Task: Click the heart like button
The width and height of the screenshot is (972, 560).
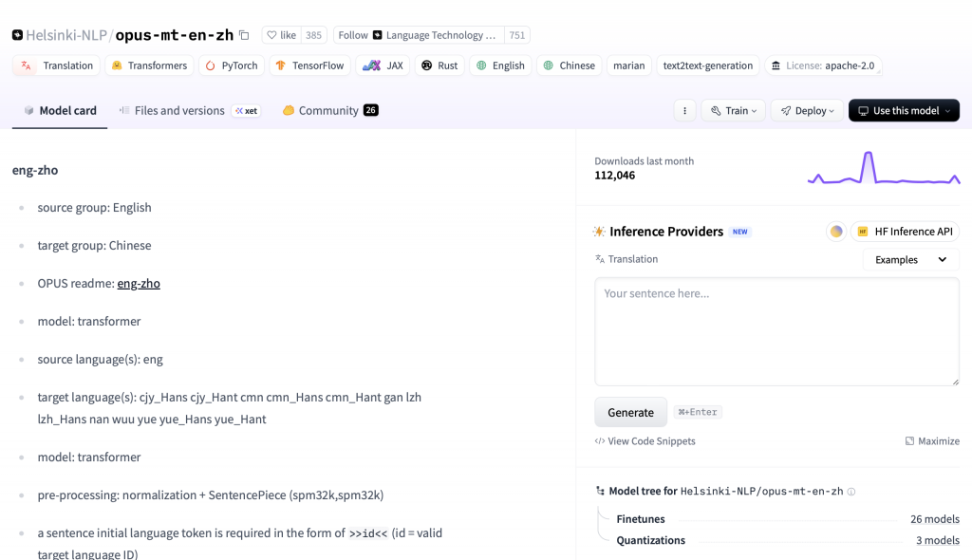Action: point(281,35)
